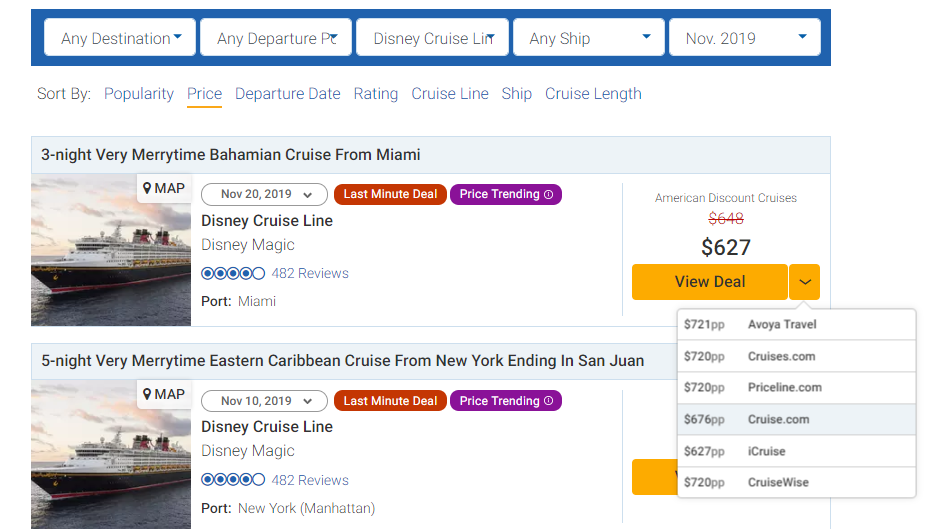Sort results by Price
927x529 pixels.
pyautogui.click(x=205, y=94)
